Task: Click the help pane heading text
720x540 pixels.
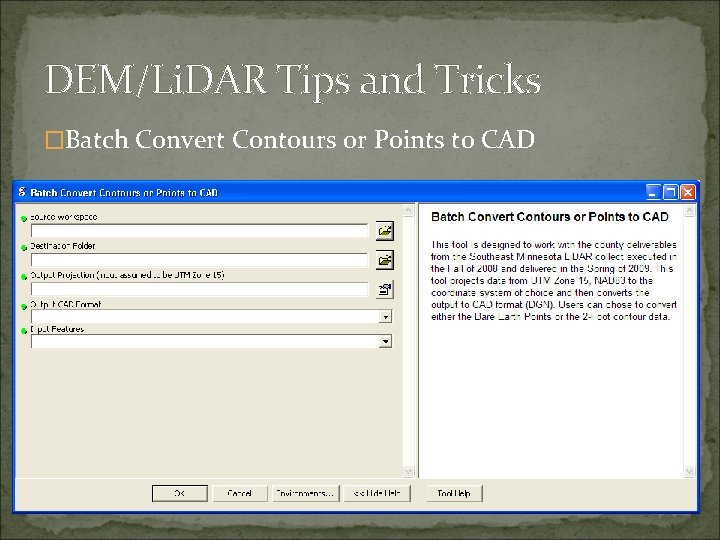Action: coord(550,217)
